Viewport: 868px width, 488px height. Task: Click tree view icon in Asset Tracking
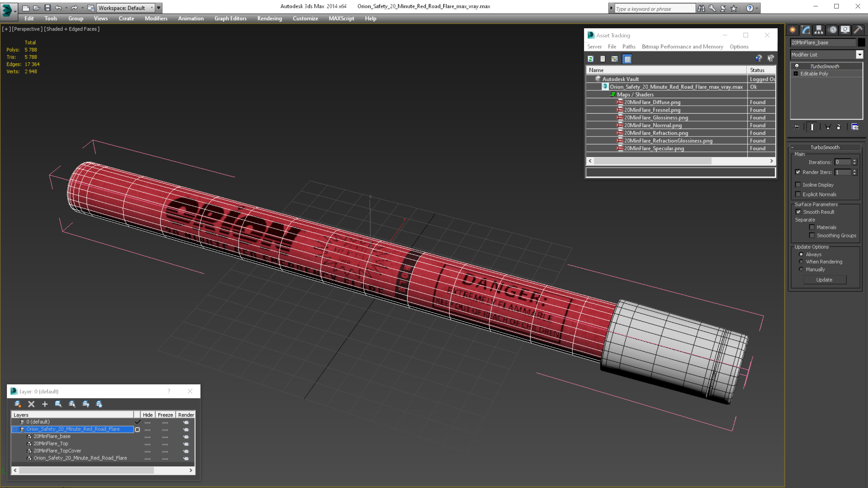pos(615,59)
